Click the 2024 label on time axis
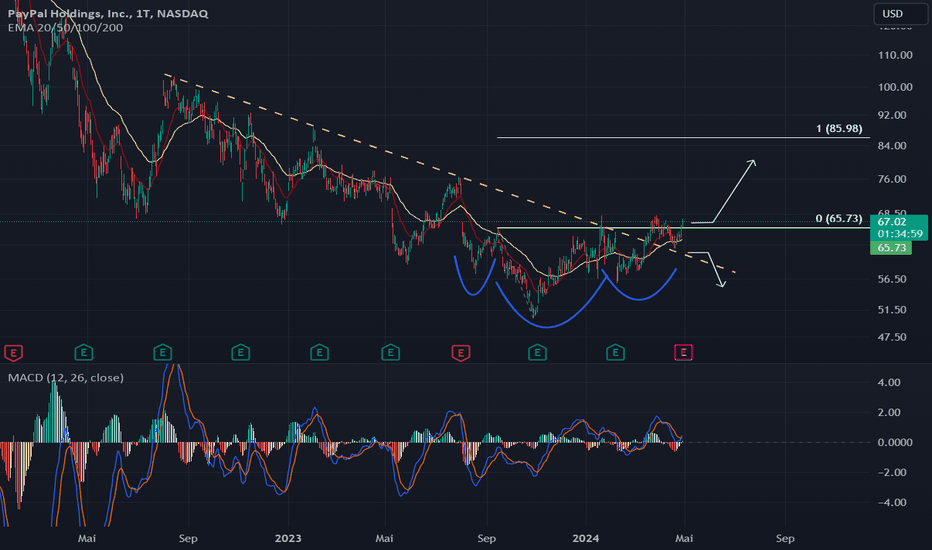The width and height of the screenshot is (932, 550). (585, 539)
